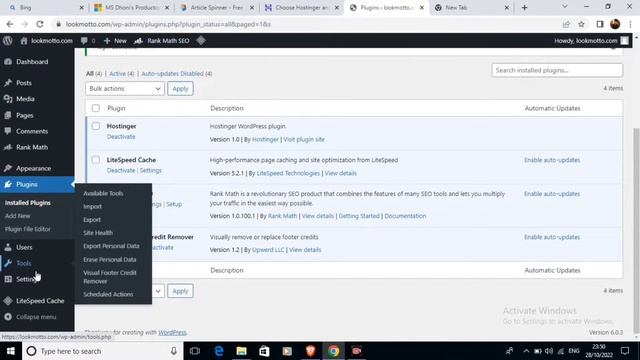Image resolution: width=640 pixels, height=360 pixels.
Task: Open the WordPress logo menu
Action: coord(8,40)
